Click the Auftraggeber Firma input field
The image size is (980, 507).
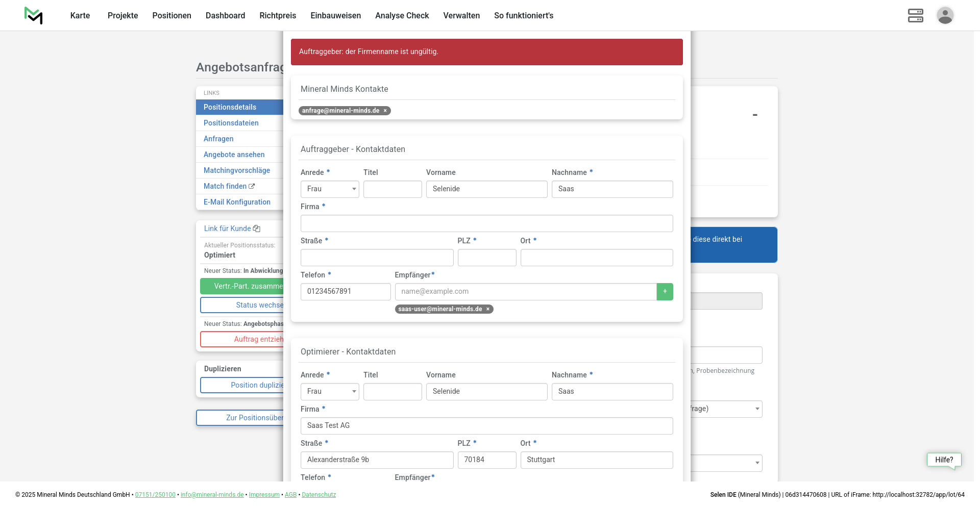coord(486,223)
